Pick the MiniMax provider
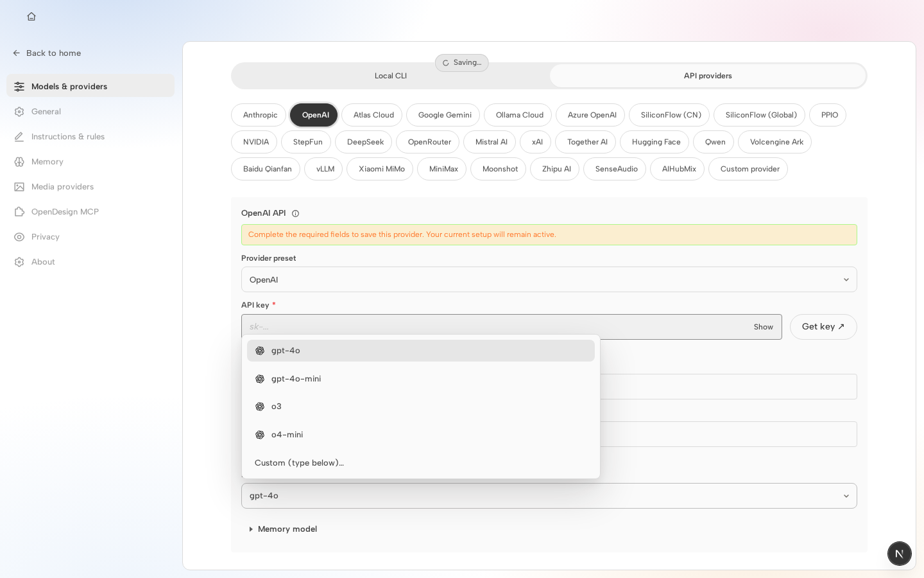924x578 pixels. [x=442, y=169]
